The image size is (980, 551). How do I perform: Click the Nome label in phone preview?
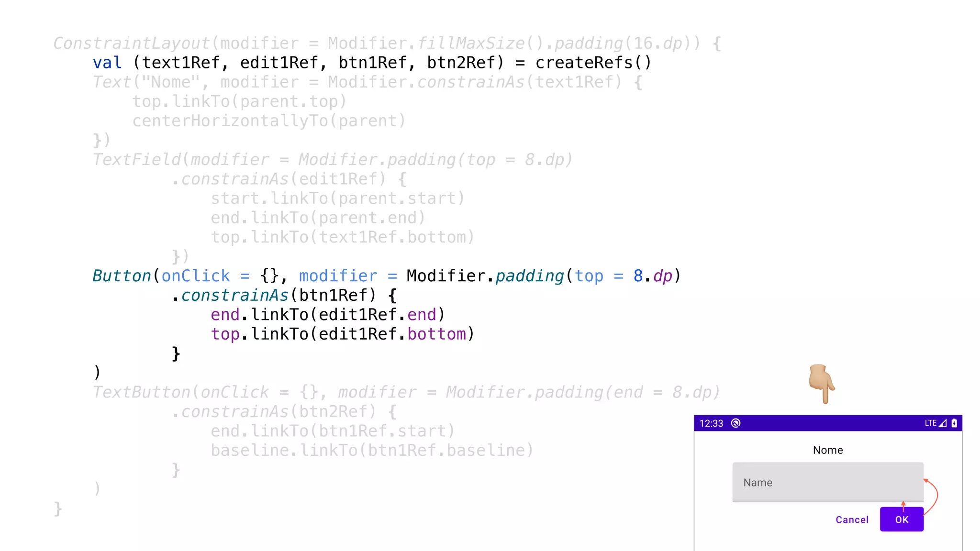tap(828, 450)
